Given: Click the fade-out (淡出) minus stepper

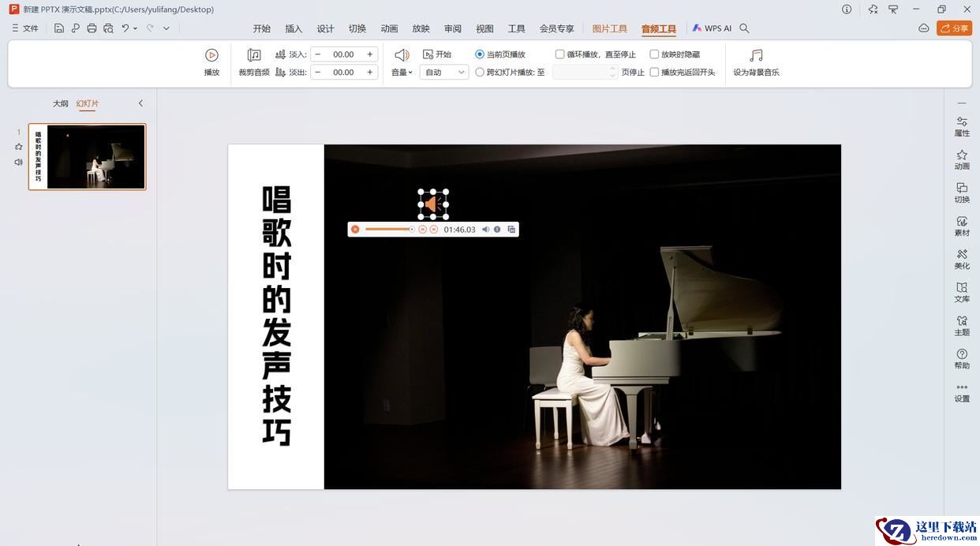Looking at the screenshot, I should 318,72.
